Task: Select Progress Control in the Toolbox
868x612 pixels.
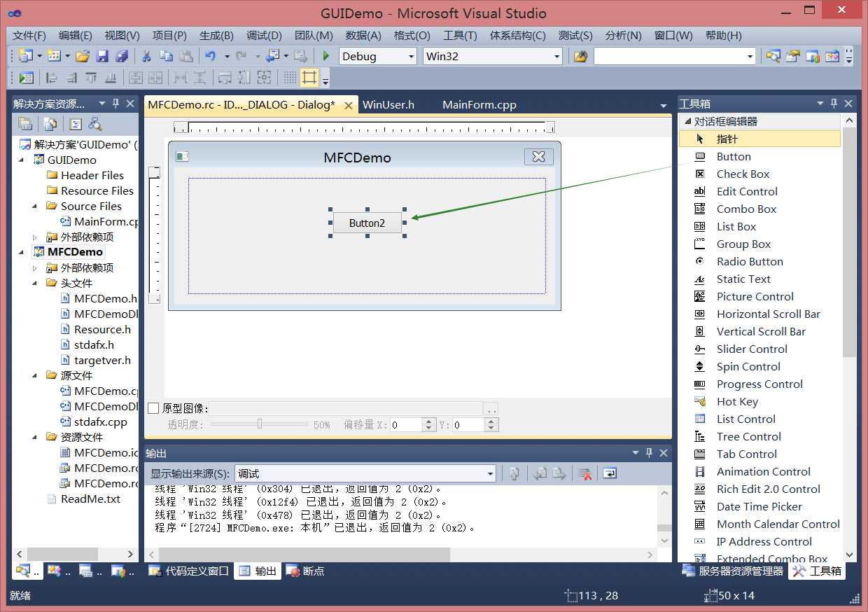Action: (x=759, y=384)
